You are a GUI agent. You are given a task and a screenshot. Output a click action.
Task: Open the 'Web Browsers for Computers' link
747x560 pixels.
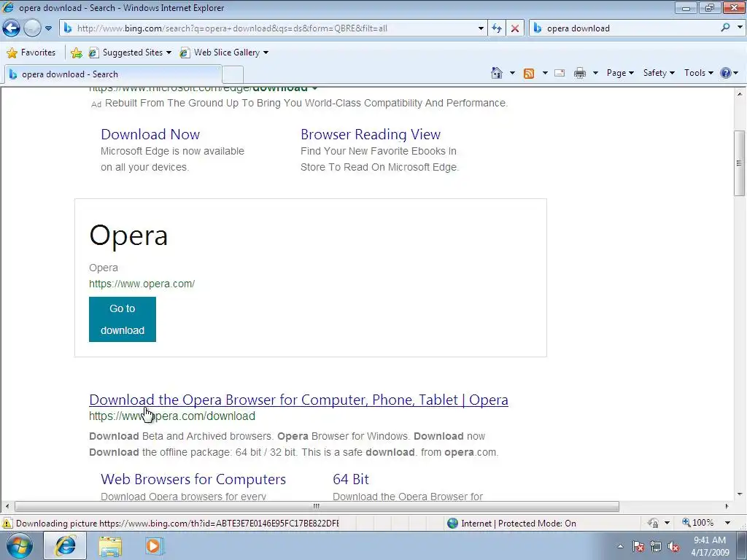click(193, 479)
